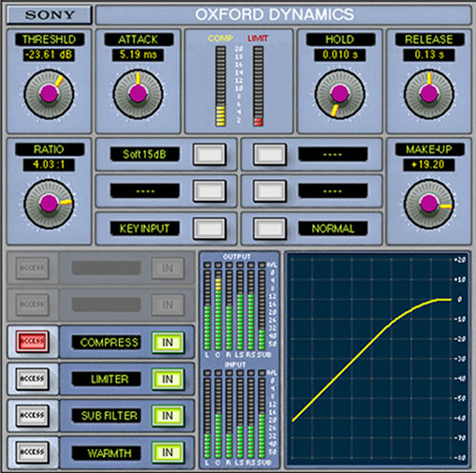Screen dimensions: 476x473
Task: Click the Threshold knob
Action: point(50,94)
